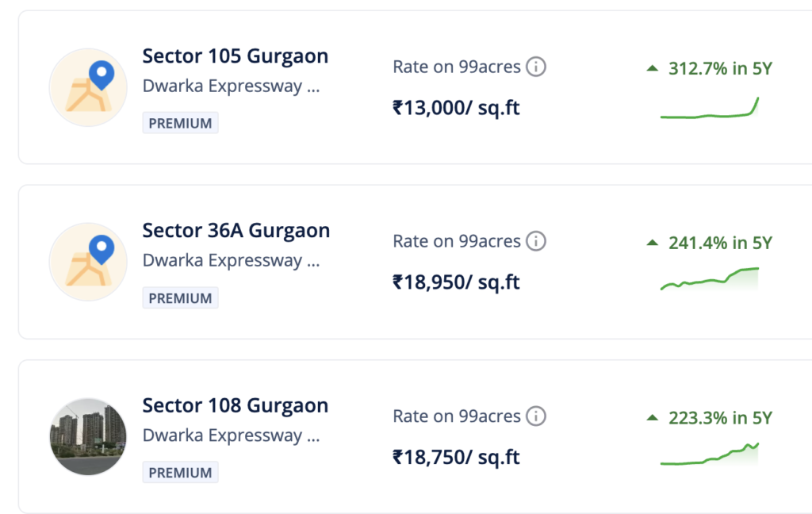Open Sector 108 Gurgaon building photo

pyautogui.click(x=88, y=437)
